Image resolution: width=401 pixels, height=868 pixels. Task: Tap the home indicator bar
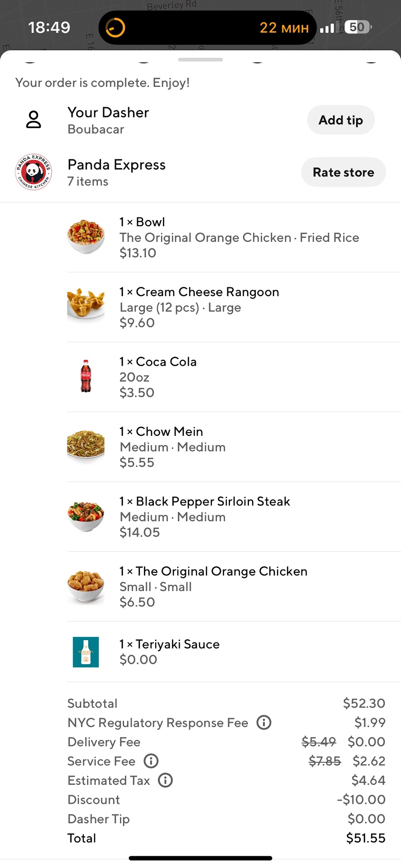200,858
